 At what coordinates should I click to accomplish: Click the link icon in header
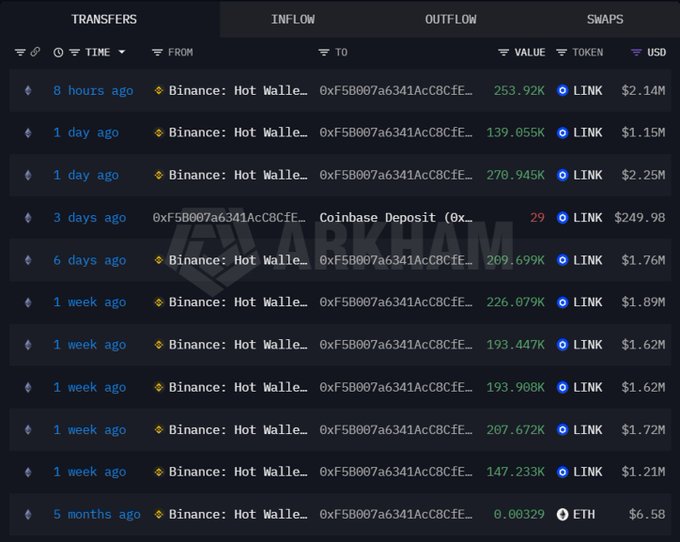tap(35, 52)
